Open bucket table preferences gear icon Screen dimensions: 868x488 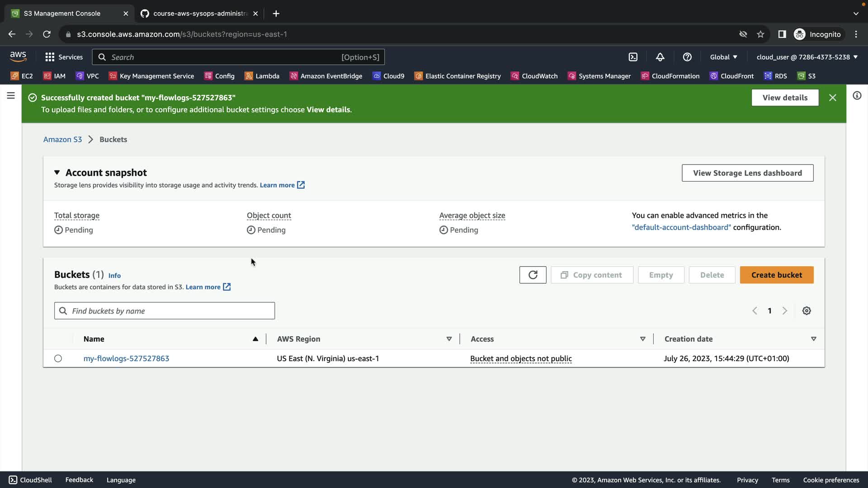click(807, 311)
